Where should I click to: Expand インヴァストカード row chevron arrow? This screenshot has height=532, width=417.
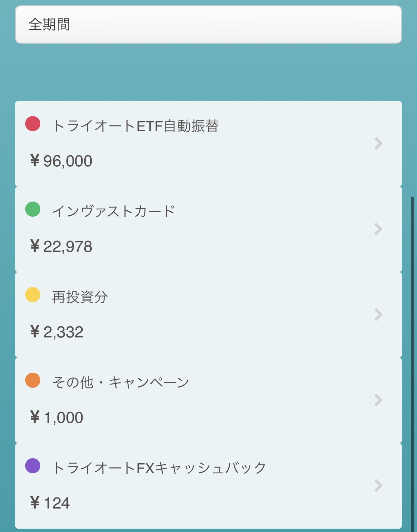[x=378, y=229]
